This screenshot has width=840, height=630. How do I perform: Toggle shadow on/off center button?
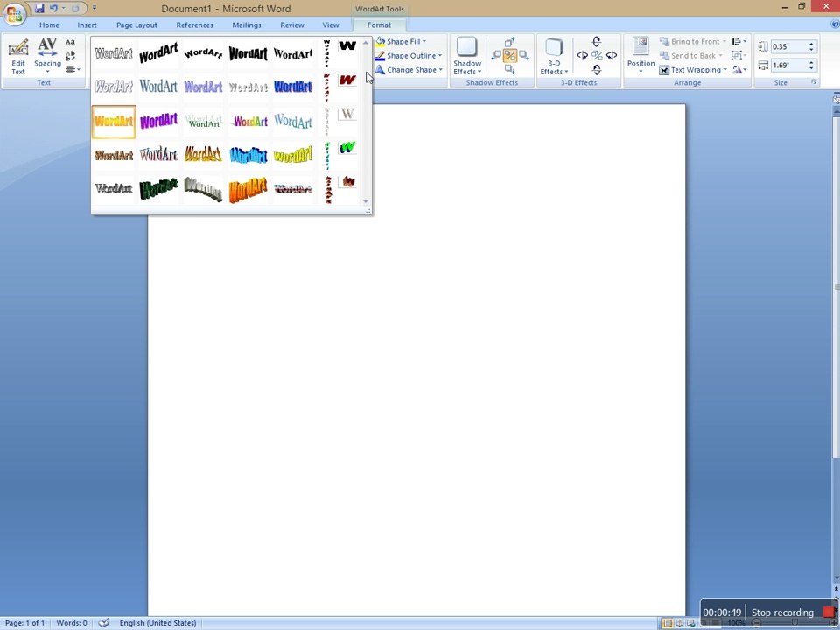tap(510, 55)
